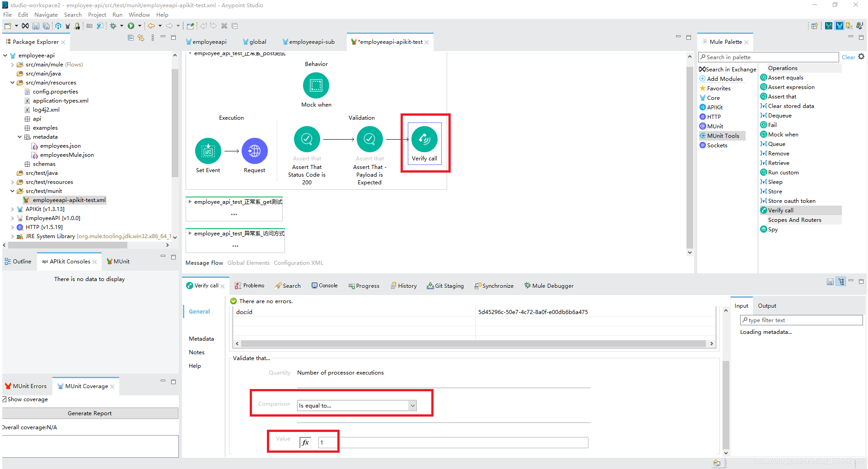
Task: Switch to Output metadata tab
Action: point(767,305)
